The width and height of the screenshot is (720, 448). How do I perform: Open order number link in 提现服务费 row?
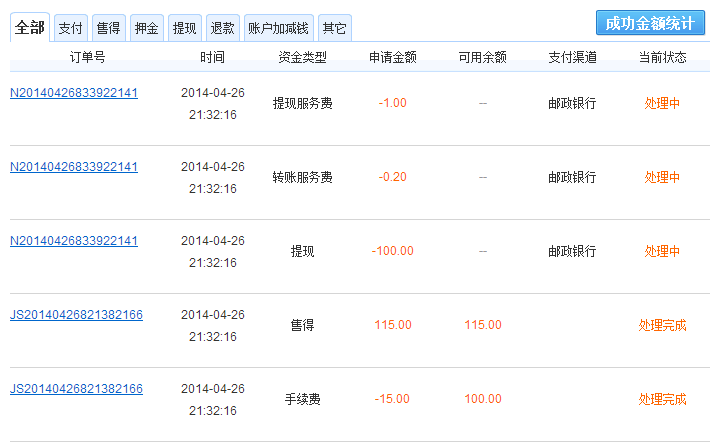[74, 93]
